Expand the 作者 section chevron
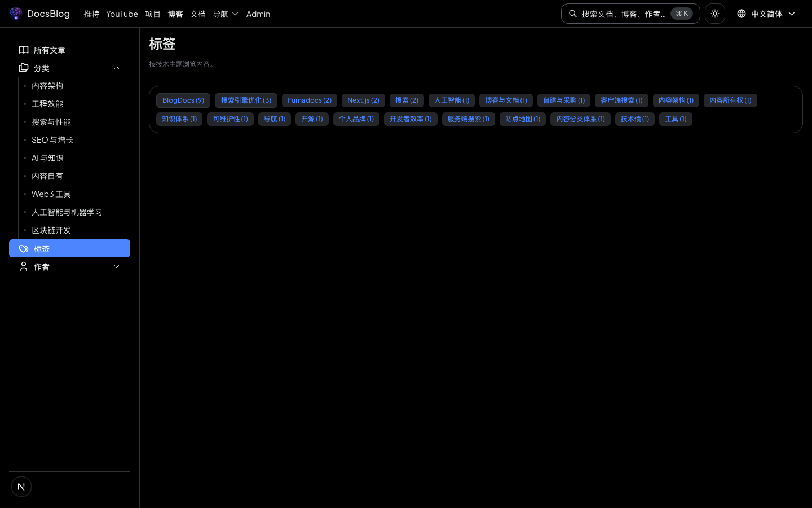This screenshot has width=812, height=508. (117, 266)
